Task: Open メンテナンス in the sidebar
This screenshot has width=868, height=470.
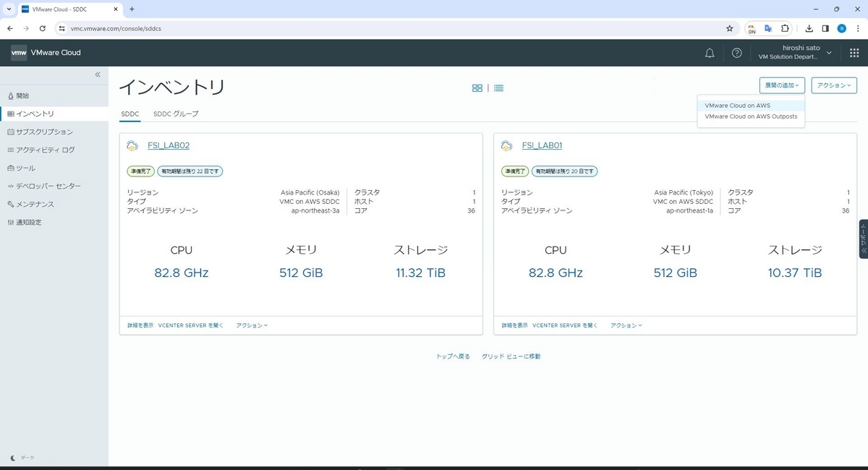Action: click(54, 204)
